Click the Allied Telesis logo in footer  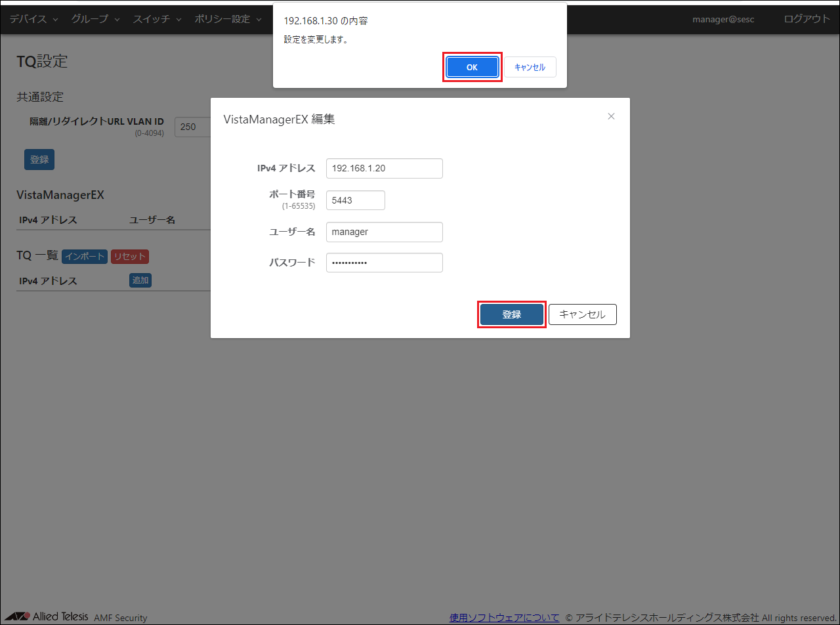point(47,617)
